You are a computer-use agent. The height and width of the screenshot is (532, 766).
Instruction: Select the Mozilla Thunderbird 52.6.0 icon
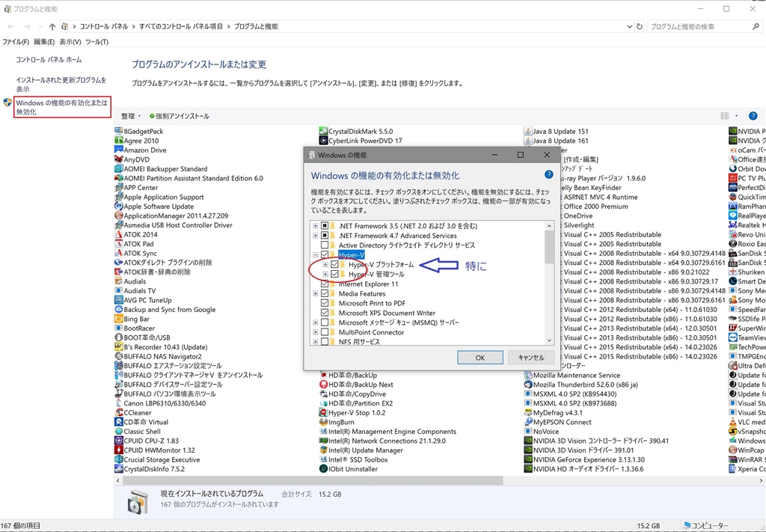(x=527, y=385)
